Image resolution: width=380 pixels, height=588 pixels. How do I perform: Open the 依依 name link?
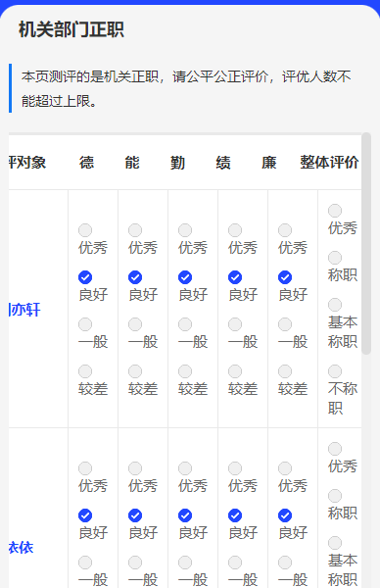point(21,548)
